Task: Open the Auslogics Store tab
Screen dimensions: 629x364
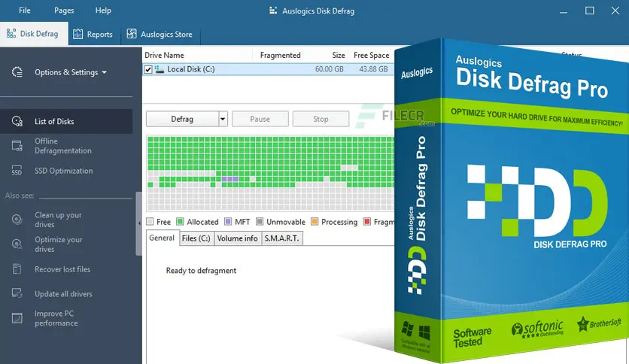Action: [x=160, y=34]
